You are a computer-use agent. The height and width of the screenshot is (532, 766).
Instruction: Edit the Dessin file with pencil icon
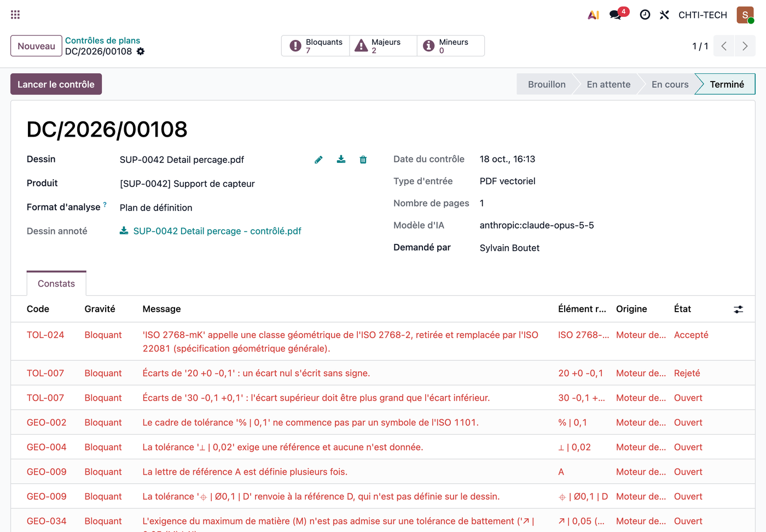point(318,160)
